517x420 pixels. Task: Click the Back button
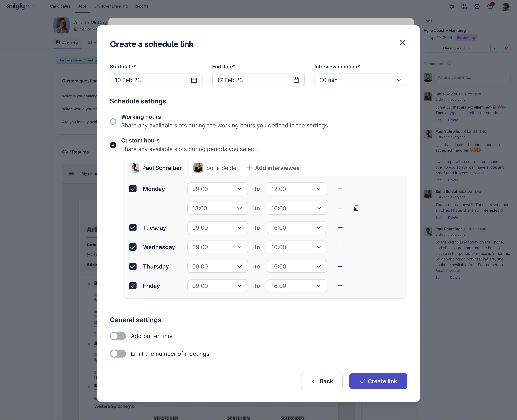point(322,381)
